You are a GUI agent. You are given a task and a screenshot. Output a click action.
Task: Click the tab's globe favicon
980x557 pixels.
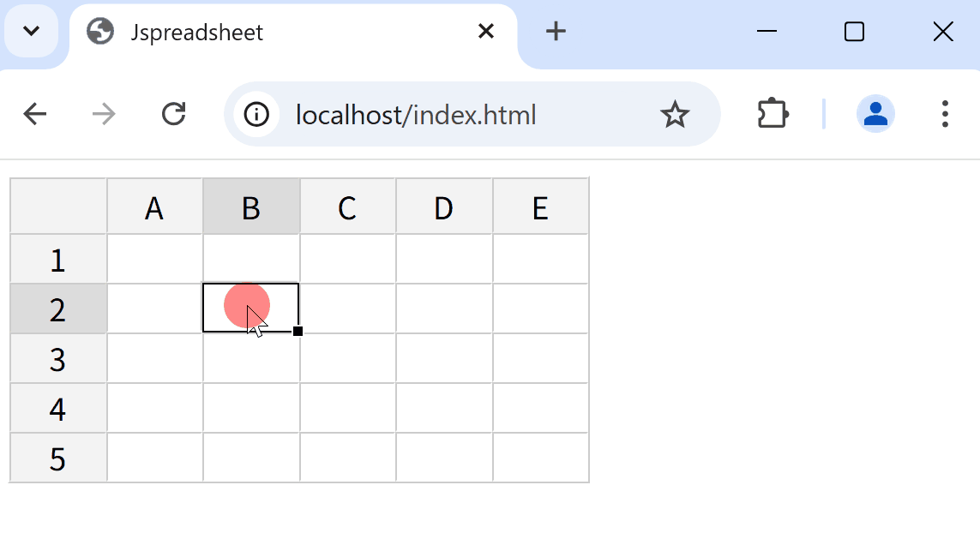coord(100,31)
